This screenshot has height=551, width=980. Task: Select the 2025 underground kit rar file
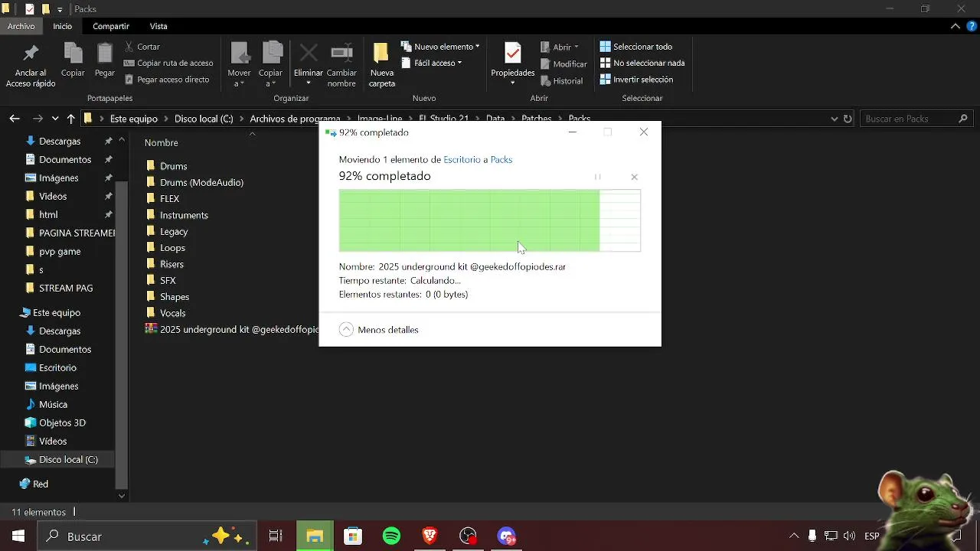[231, 329]
